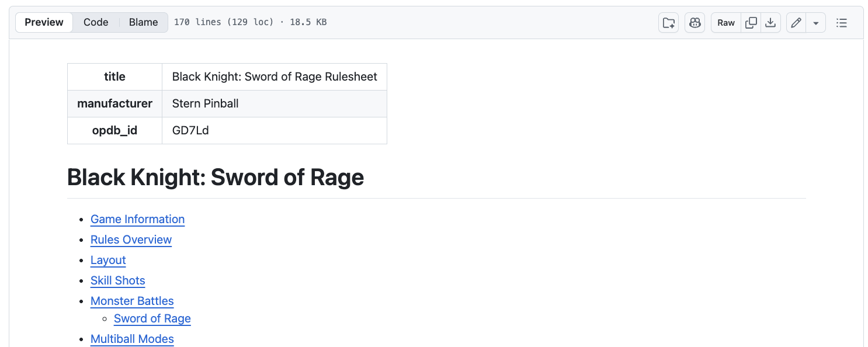Click the opdb_id header cell
This screenshot has width=868, height=347.
(x=115, y=130)
